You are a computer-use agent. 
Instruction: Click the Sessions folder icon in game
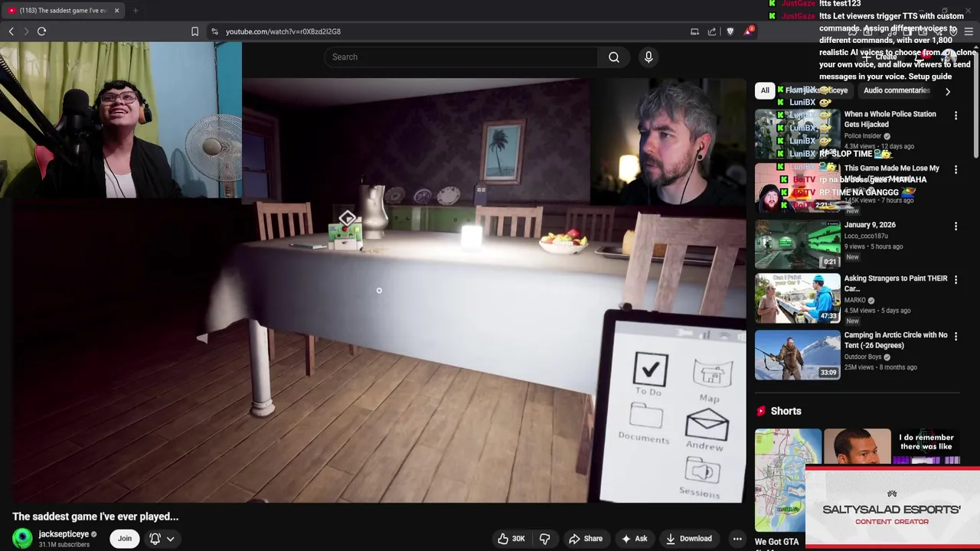(702, 470)
